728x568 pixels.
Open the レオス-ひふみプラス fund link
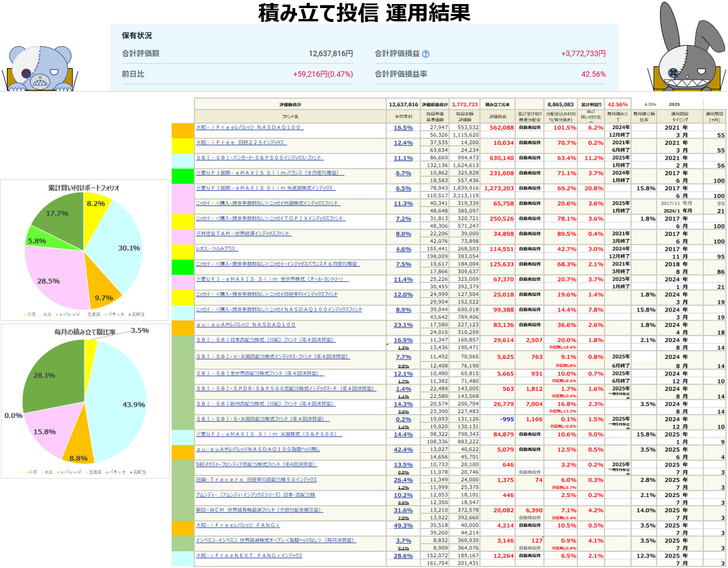tap(216, 249)
